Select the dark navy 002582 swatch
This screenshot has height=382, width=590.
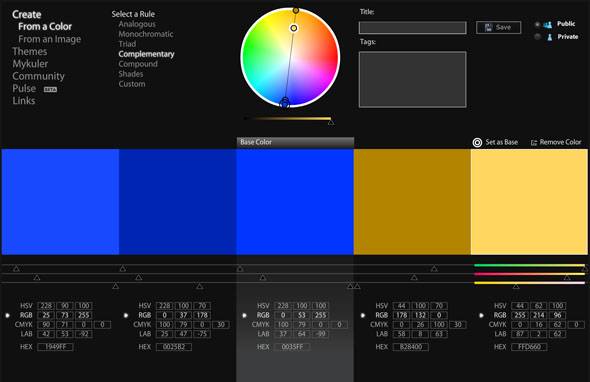178,202
